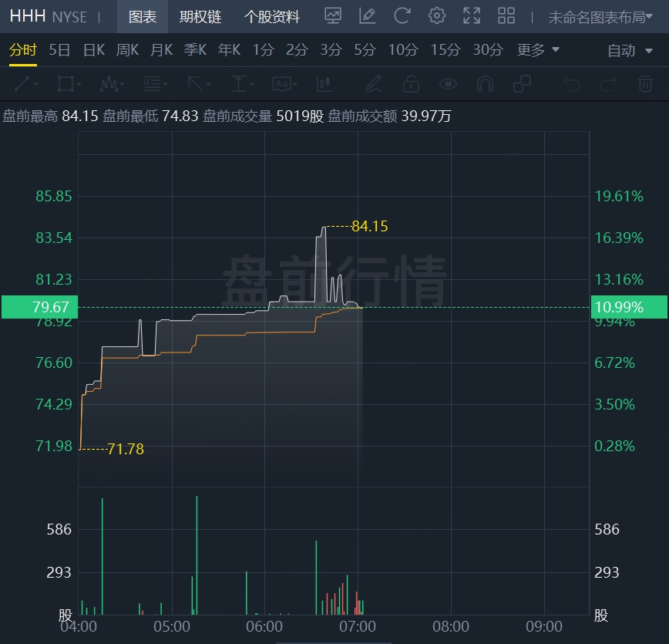Screen dimensions: 669x644
Task: Click the 85.85 price axis label
Action: [x=54, y=196]
